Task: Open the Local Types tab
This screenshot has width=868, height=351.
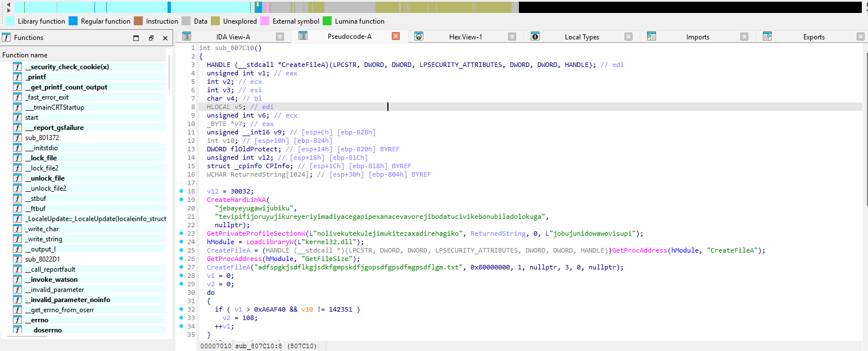Action: (582, 37)
